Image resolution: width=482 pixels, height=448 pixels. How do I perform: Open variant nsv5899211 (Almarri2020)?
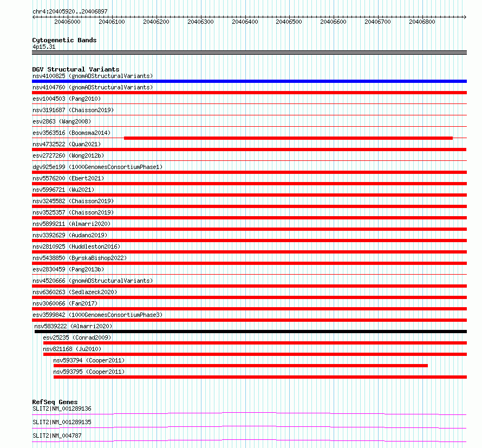tap(71, 224)
